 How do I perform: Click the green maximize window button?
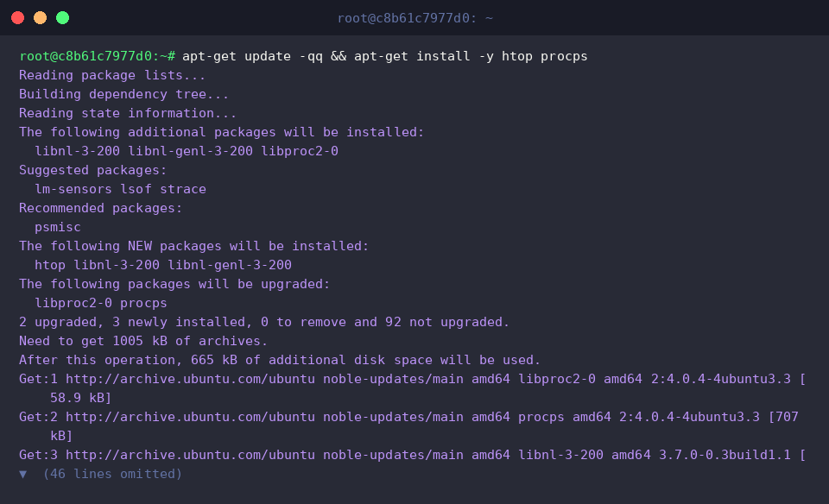click(x=62, y=18)
